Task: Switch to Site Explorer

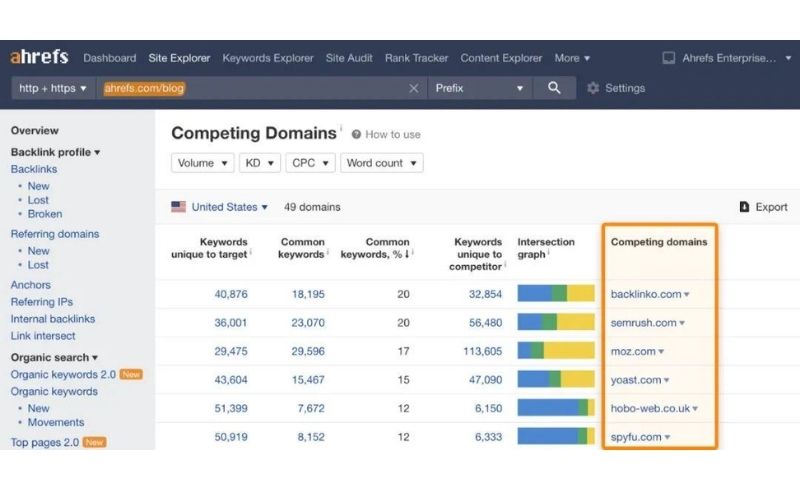Action: point(179,58)
